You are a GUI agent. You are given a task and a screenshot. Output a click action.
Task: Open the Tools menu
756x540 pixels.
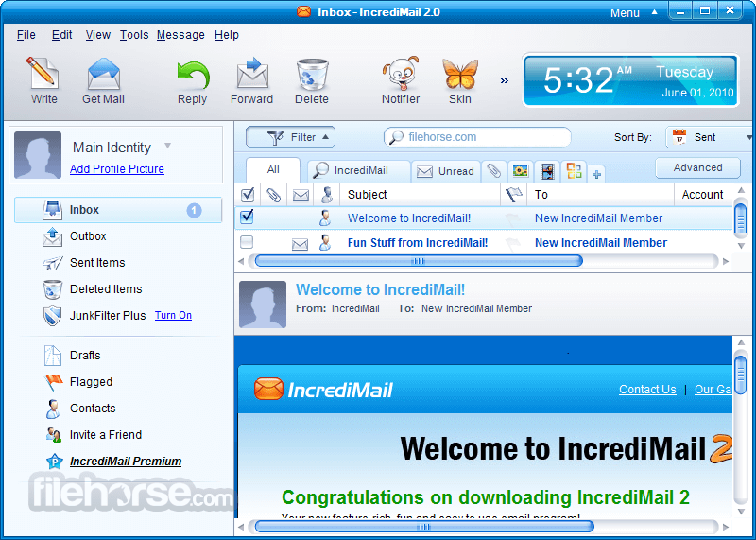[133, 35]
